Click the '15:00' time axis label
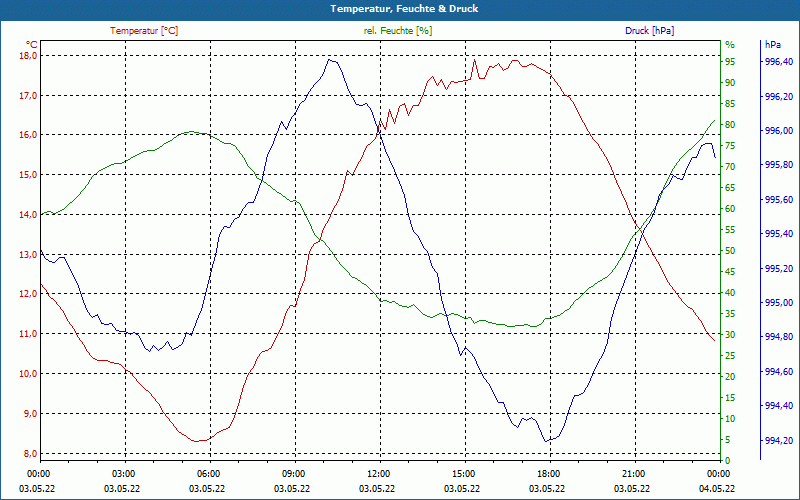The height and width of the screenshot is (500, 800). click(x=462, y=473)
